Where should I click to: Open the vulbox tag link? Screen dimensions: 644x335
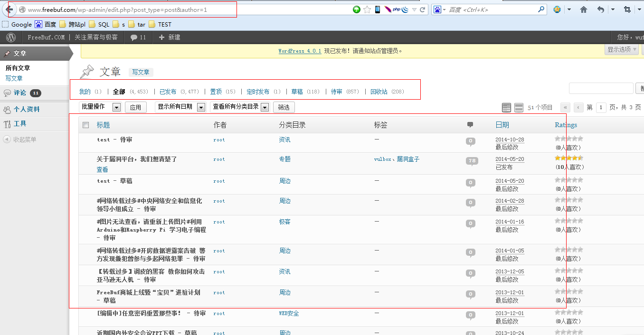pyautogui.click(x=382, y=159)
